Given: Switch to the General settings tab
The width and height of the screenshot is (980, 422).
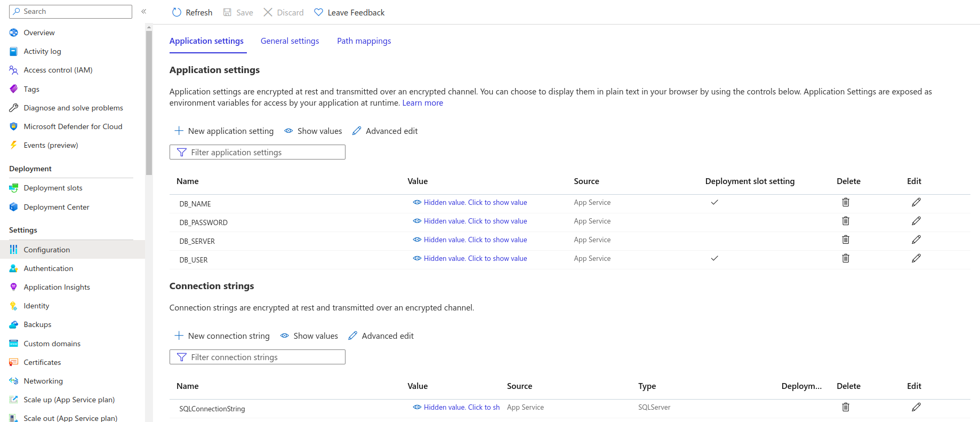Looking at the screenshot, I should (x=290, y=41).
